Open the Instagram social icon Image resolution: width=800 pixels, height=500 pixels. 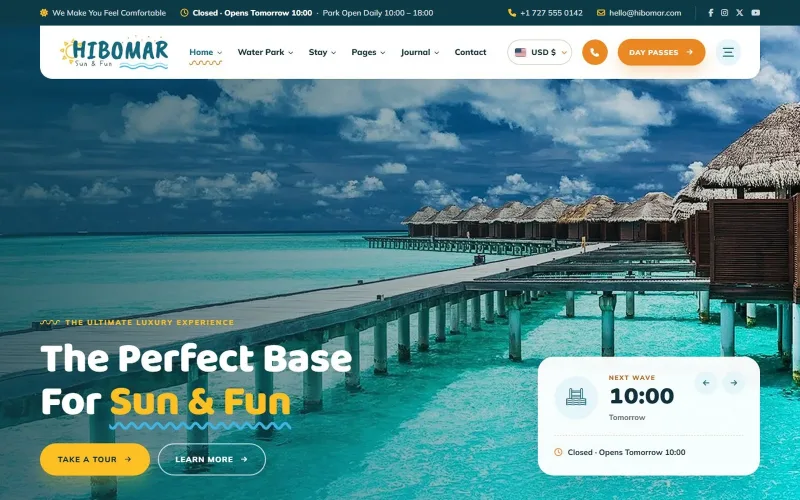(724, 13)
